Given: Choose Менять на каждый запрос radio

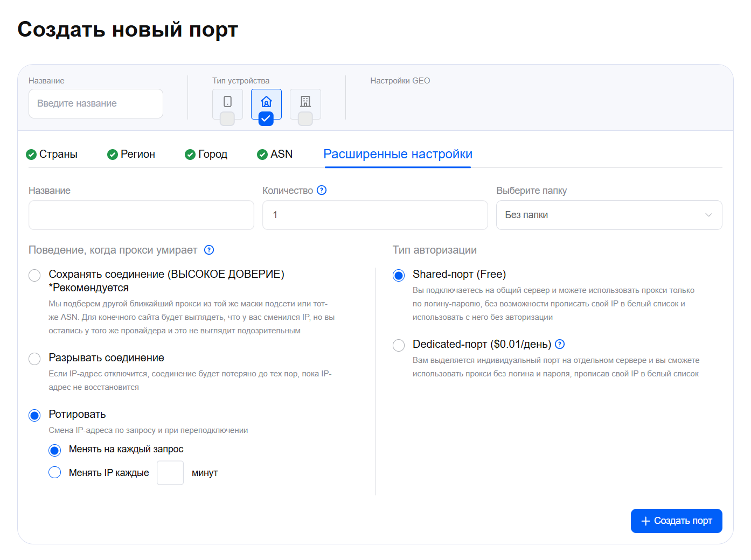Looking at the screenshot, I should pyautogui.click(x=55, y=450).
